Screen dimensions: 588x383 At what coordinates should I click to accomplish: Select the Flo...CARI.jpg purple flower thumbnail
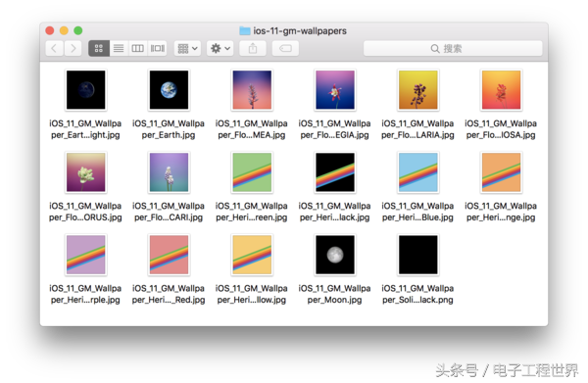click(170, 172)
